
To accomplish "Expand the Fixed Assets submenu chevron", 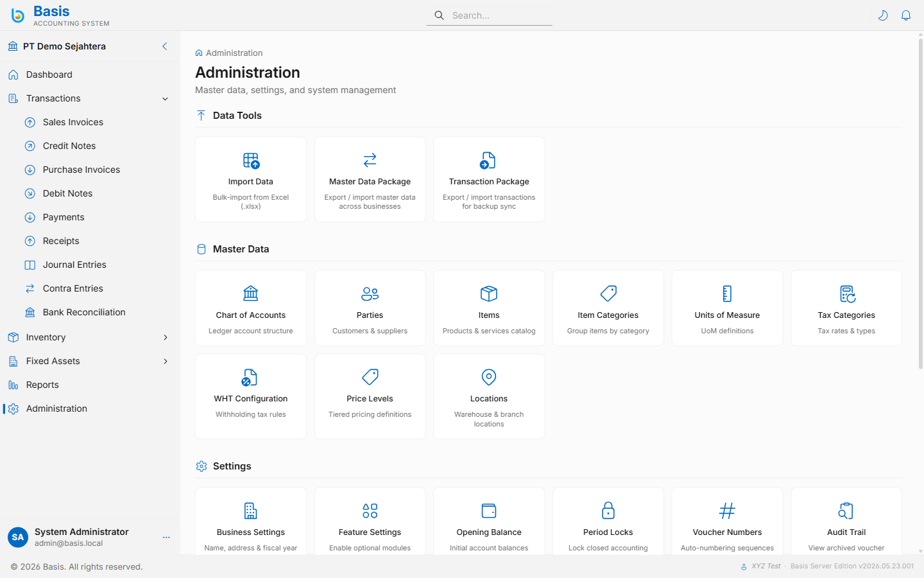I will pyautogui.click(x=166, y=361).
